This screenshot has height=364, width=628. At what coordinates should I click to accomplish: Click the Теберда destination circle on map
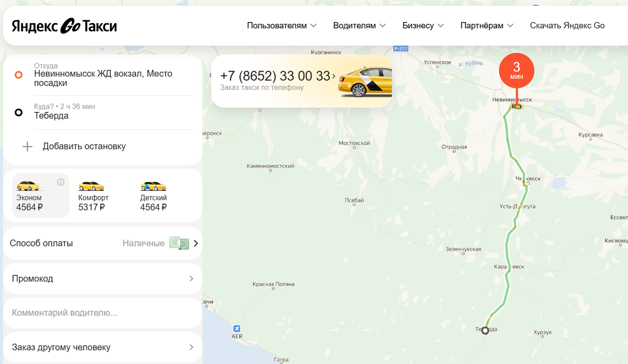[485, 330]
